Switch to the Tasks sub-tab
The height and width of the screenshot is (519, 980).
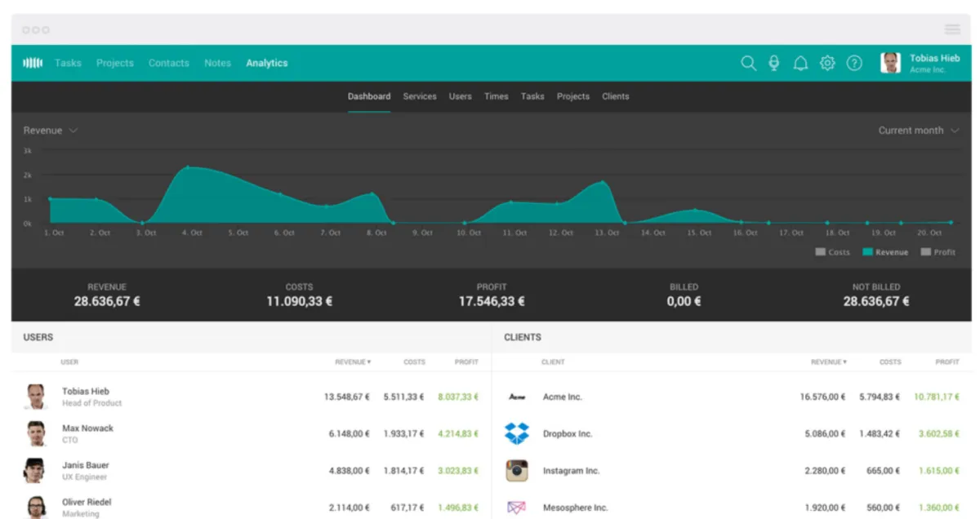532,96
